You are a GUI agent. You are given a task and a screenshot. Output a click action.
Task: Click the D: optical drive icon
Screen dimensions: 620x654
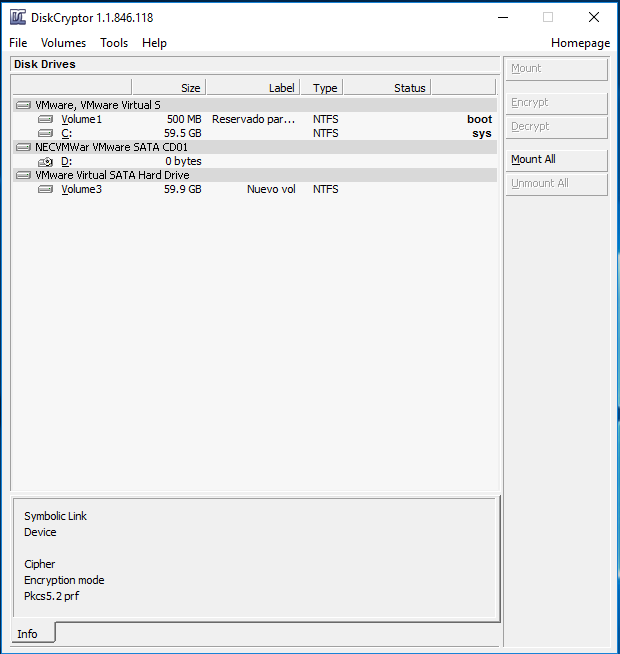click(45, 161)
